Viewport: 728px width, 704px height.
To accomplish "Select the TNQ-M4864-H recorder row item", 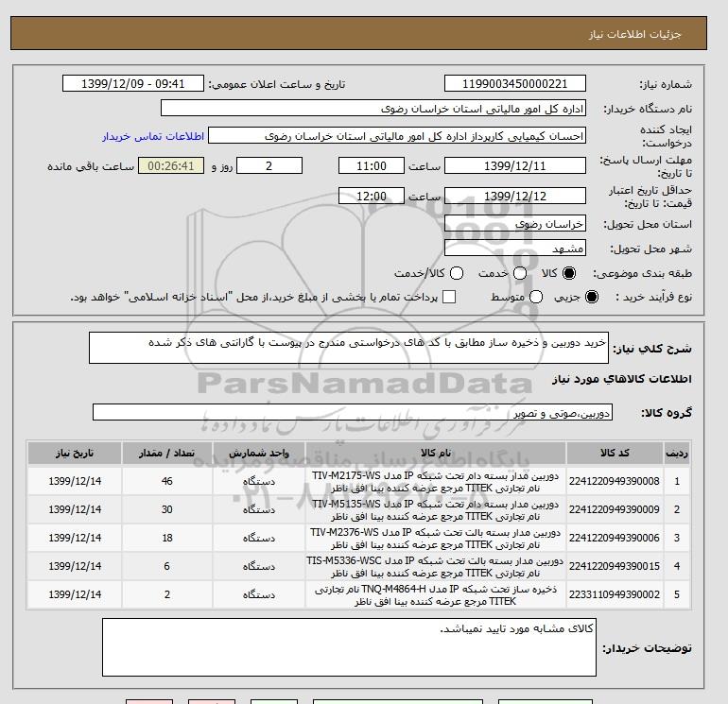I will click(x=436, y=595).
